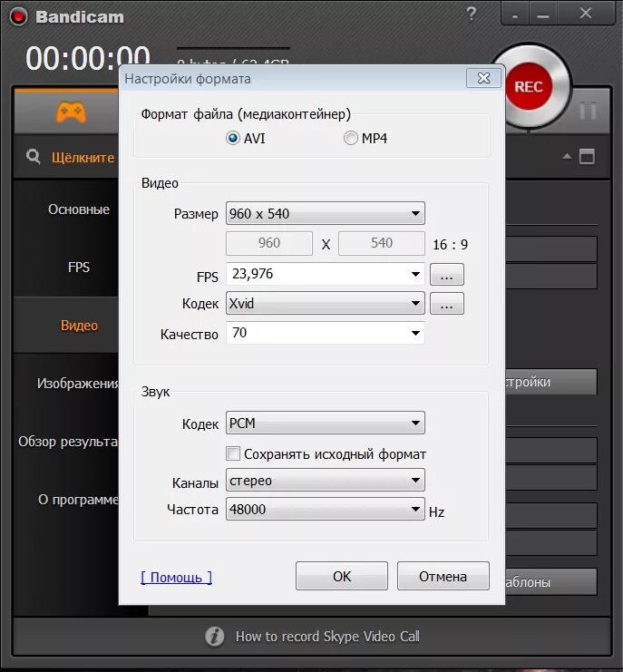Open the video size 960 x 540 dropdown

pos(326,213)
